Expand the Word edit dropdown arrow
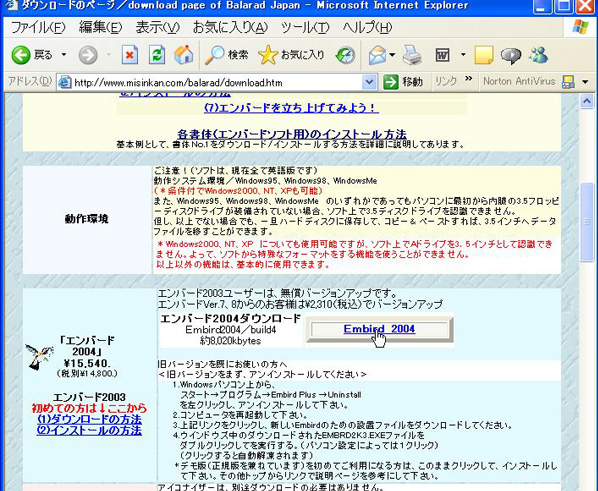This screenshot has width=598, height=491. pos(463,55)
